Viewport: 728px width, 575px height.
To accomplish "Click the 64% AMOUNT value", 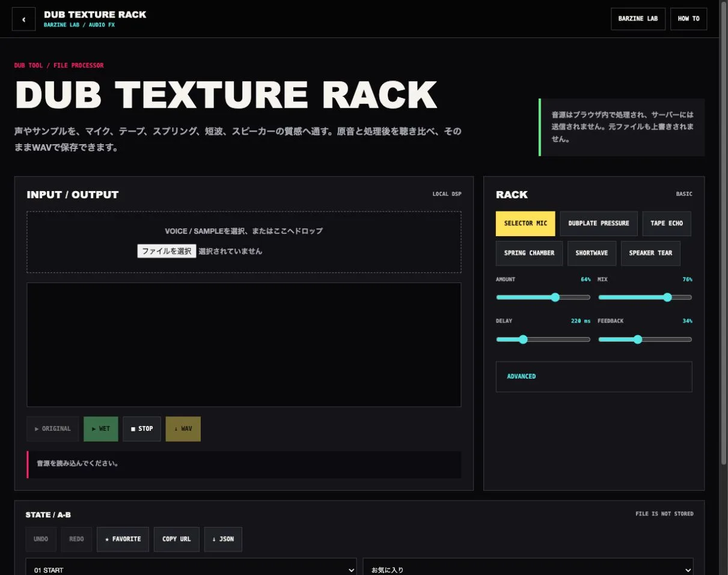I will pos(586,279).
